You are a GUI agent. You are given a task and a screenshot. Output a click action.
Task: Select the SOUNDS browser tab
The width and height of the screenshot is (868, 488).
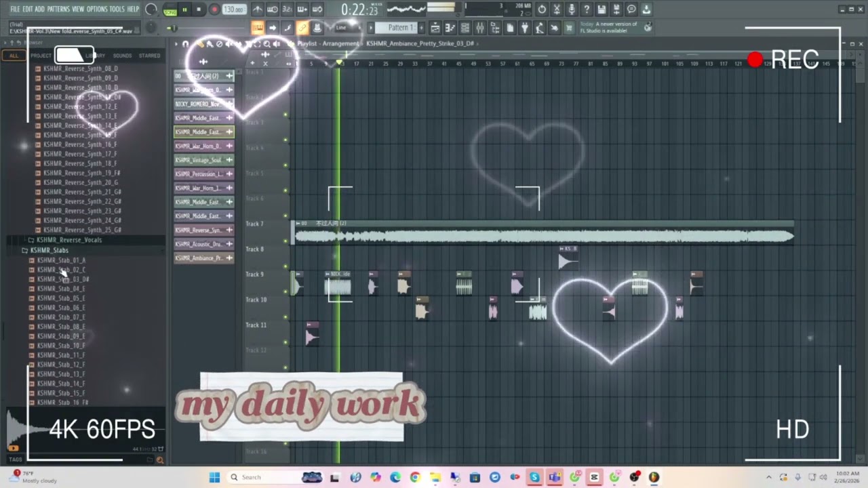coord(122,56)
